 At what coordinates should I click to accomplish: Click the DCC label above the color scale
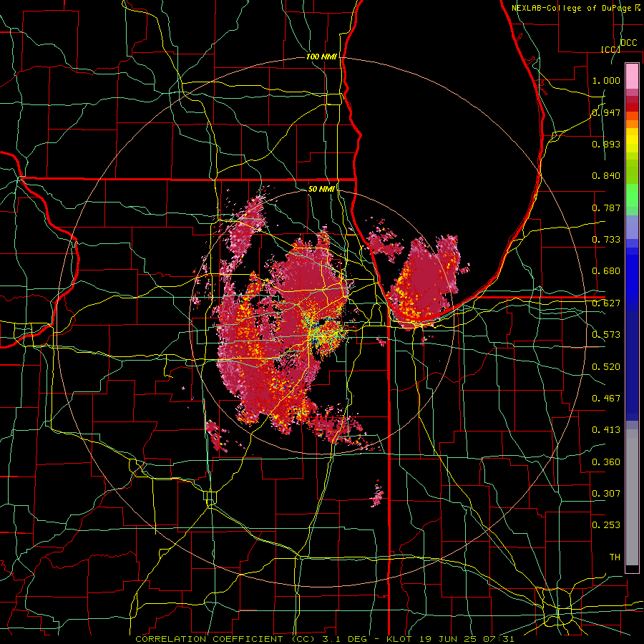click(x=628, y=43)
